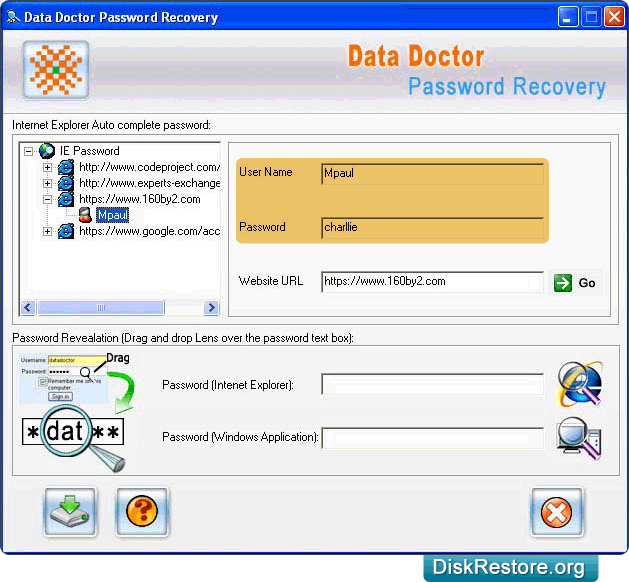The width and height of the screenshot is (629, 582).
Task: Click the 160by2.com Internet Explorer icon
Action: click(66, 199)
